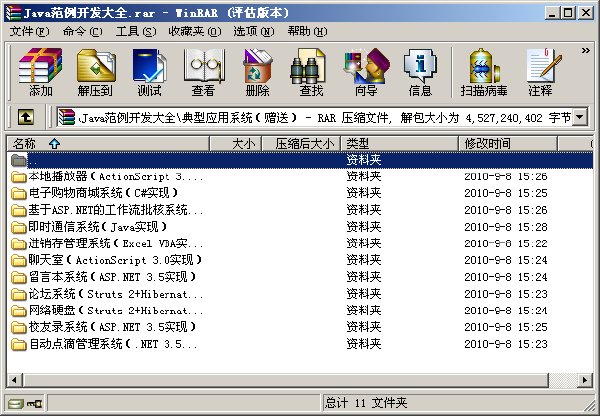600x416 pixels.
Task: Click the status text 总计 11 文件夹
Action: click(365, 403)
